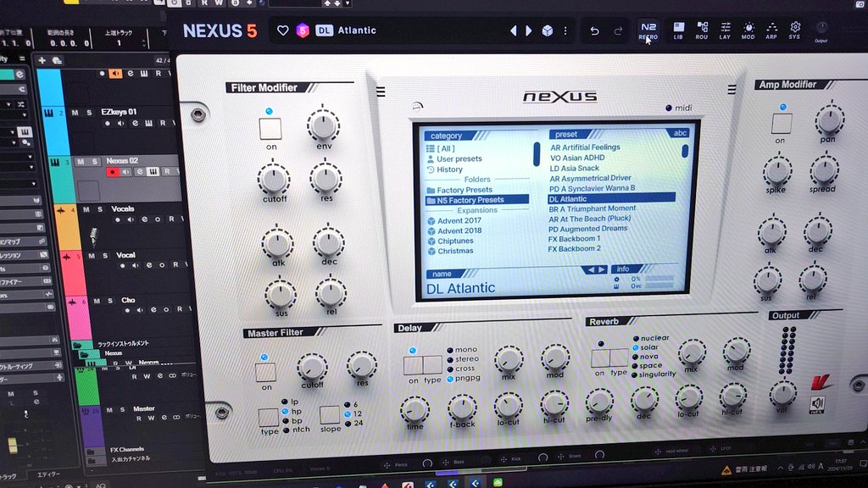Click the Filter Modifier cutoff knob
This screenshot has width=868, height=488.
pyautogui.click(x=274, y=179)
